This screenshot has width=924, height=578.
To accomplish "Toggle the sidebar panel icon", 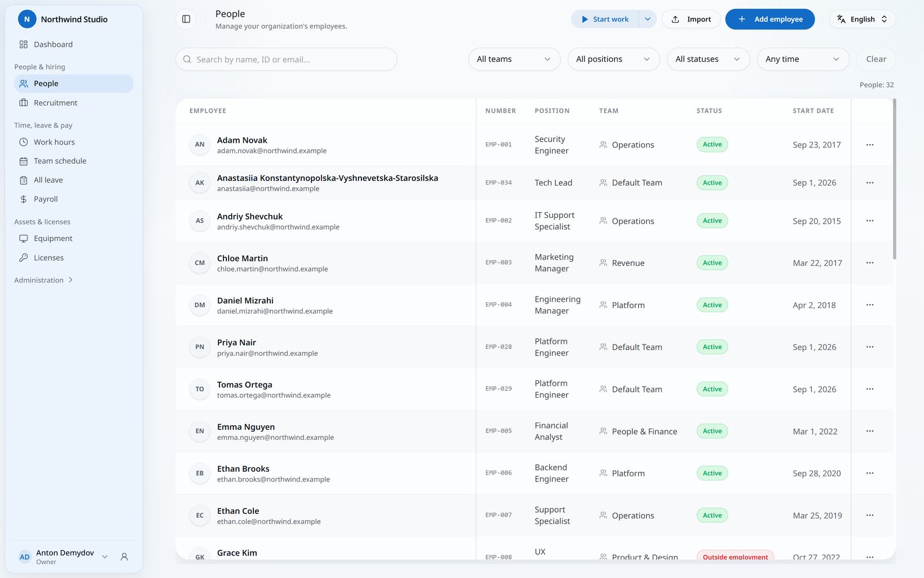I will pyautogui.click(x=186, y=19).
